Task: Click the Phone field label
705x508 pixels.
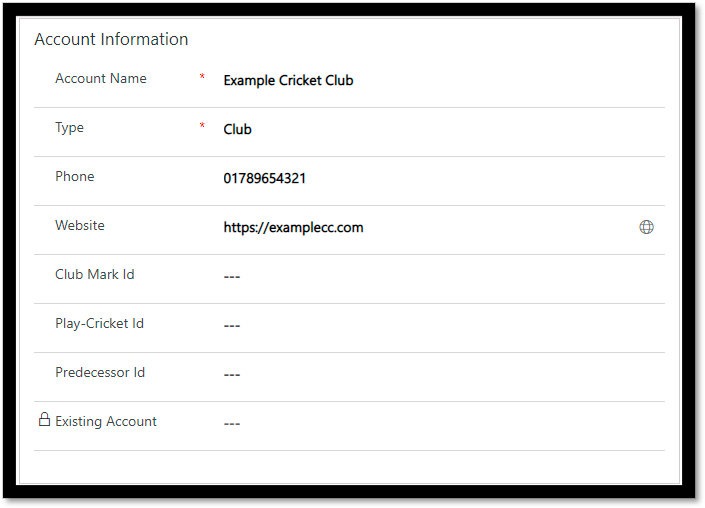Action: click(x=75, y=176)
